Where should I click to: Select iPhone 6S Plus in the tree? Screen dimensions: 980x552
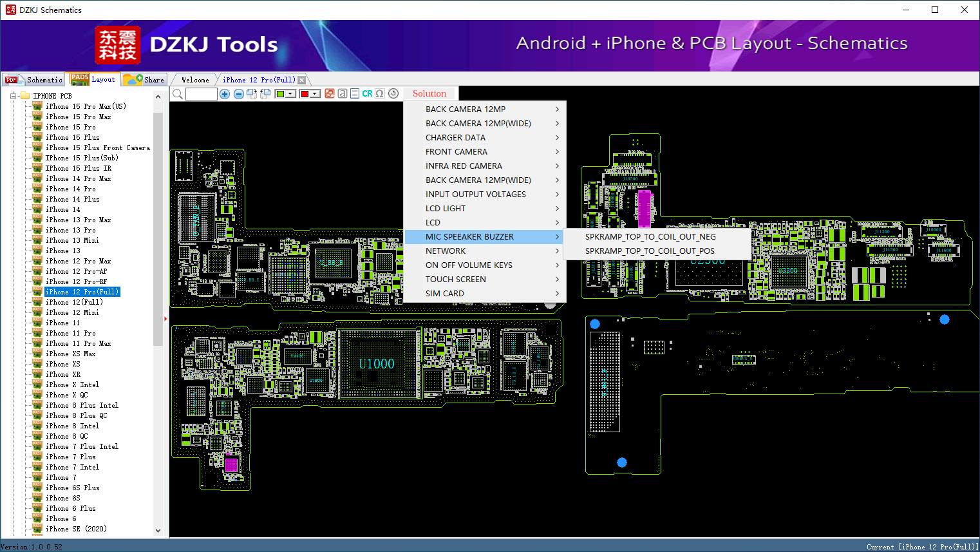point(73,488)
